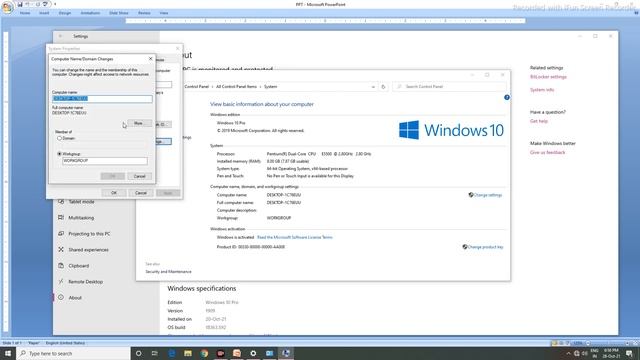The image size is (640, 360).
Task: Expand the Control Panel address bar dropdown
Action: coord(373,87)
